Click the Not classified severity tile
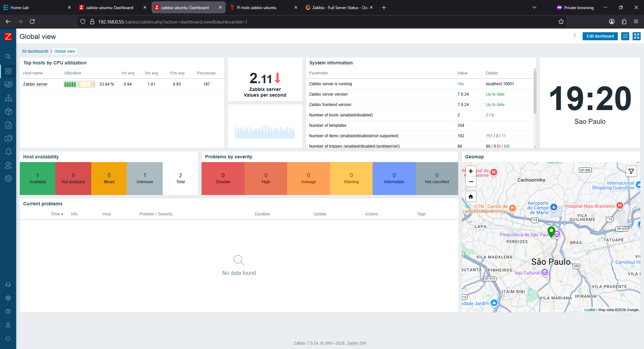 [x=437, y=179]
